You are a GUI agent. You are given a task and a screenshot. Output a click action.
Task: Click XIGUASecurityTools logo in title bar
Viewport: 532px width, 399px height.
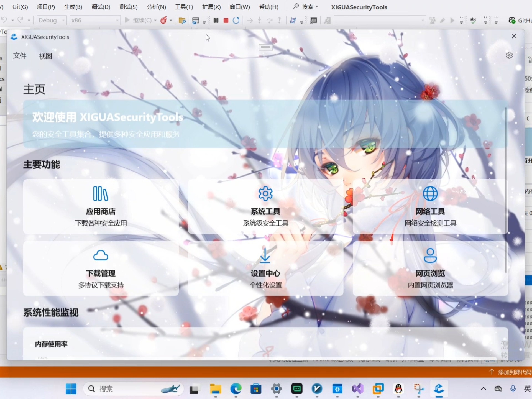click(x=14, y=37)
